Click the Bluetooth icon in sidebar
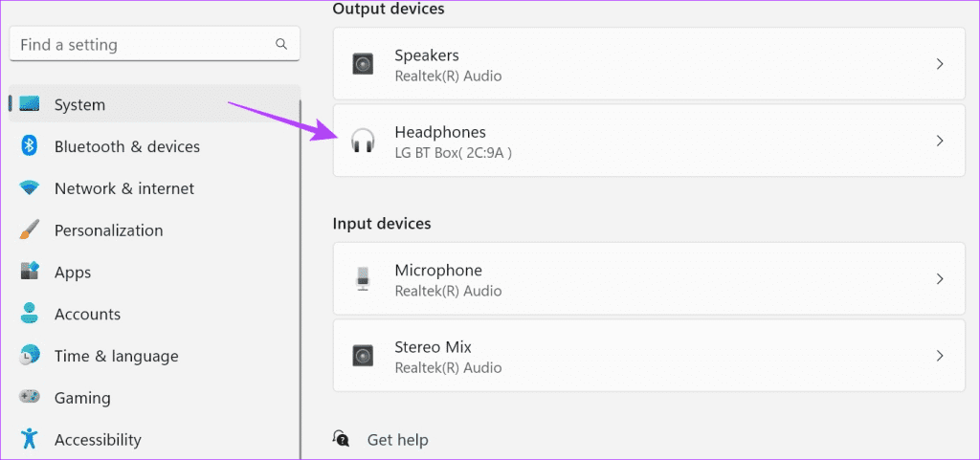Viewport: 980px width, 460px height. [x=29, y=146]
